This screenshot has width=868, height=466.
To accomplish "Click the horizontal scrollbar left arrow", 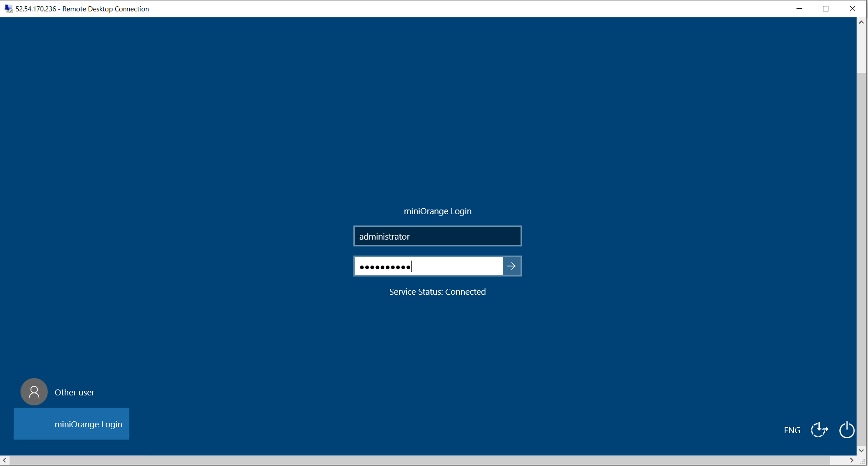I will coord(5,461).
